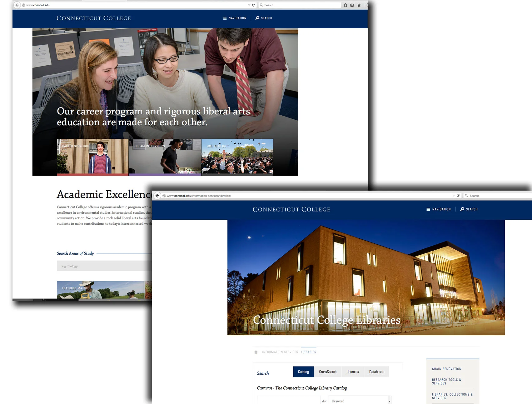The width and height of the screenshot is (532, 404).
Task: Open the Search link in the homepage header
Action: tap(264, 18)
